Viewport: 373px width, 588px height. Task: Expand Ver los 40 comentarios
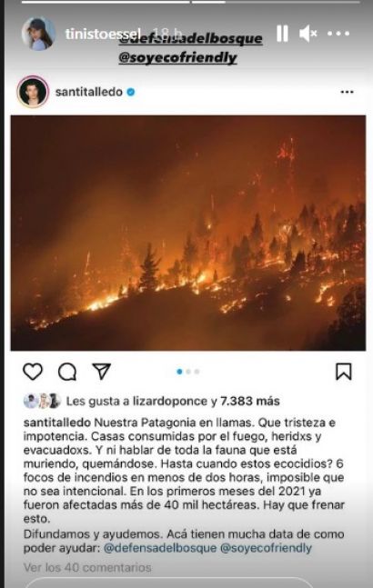tap(87, 568)
